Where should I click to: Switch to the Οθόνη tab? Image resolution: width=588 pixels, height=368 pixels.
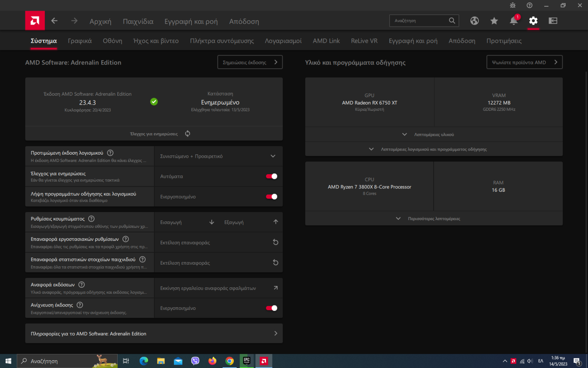[112, 41]
